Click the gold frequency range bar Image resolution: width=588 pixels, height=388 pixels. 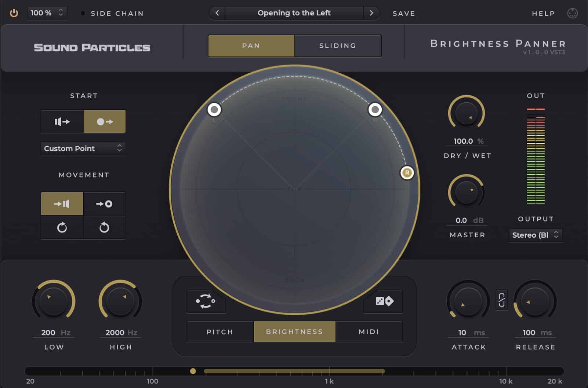pyautogui.click(x=294, y=371)
